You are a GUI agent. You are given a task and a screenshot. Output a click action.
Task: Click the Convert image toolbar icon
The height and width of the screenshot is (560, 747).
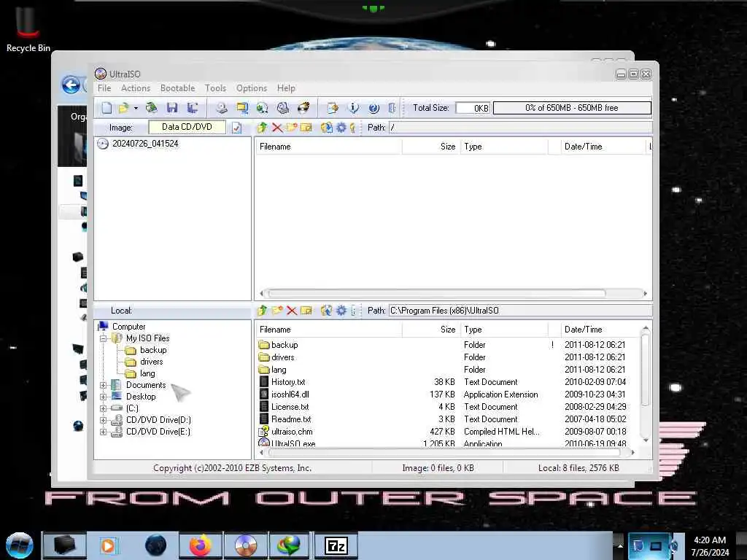pyautogui.click(x=263, y=108)
